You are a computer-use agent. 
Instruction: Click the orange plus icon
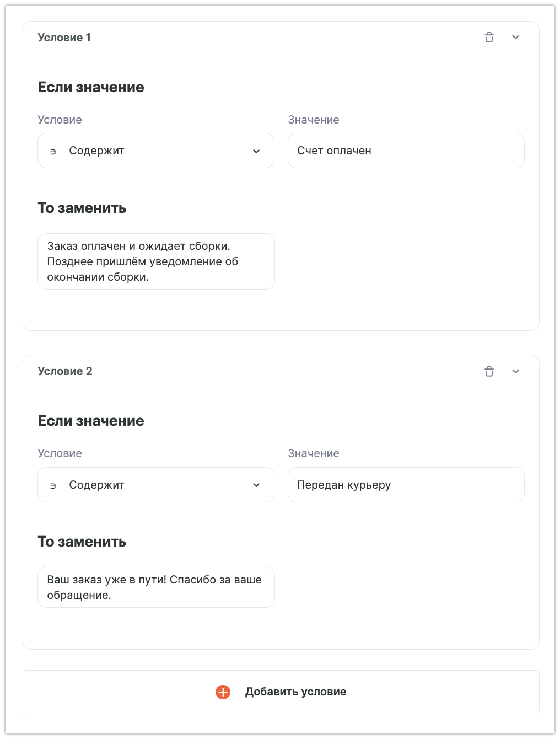[x=223, y=692]
